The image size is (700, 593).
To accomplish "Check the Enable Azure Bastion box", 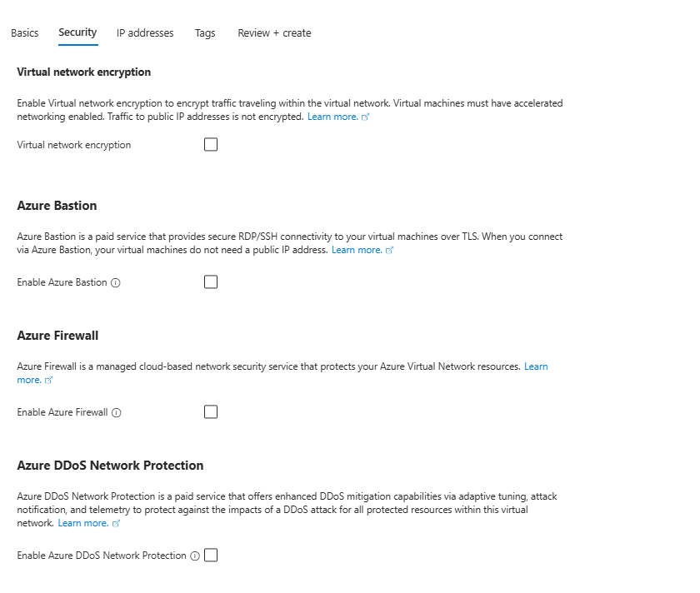I will point(211,282).
